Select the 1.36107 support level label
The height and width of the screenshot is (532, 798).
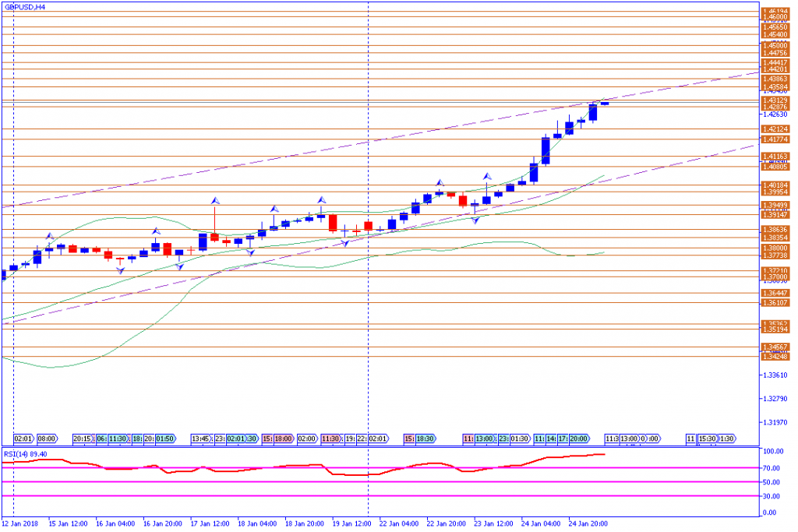(774, 302)
